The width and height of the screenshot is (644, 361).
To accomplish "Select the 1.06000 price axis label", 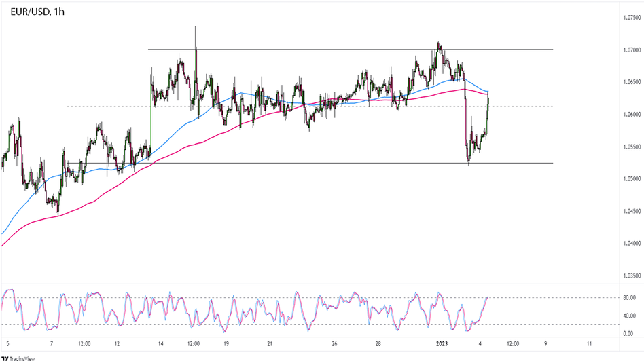I will coord(632,115).
